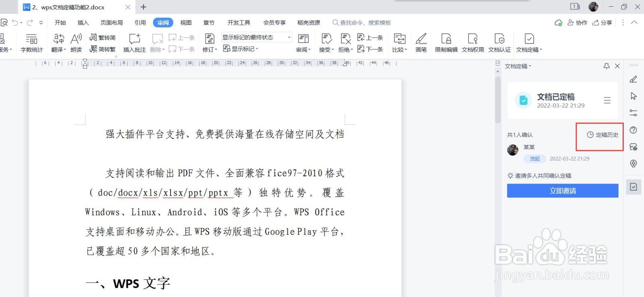Click the Document Finalize ribbon icon
The height and width of the screenshot is (297, 644).
point(529,39)
